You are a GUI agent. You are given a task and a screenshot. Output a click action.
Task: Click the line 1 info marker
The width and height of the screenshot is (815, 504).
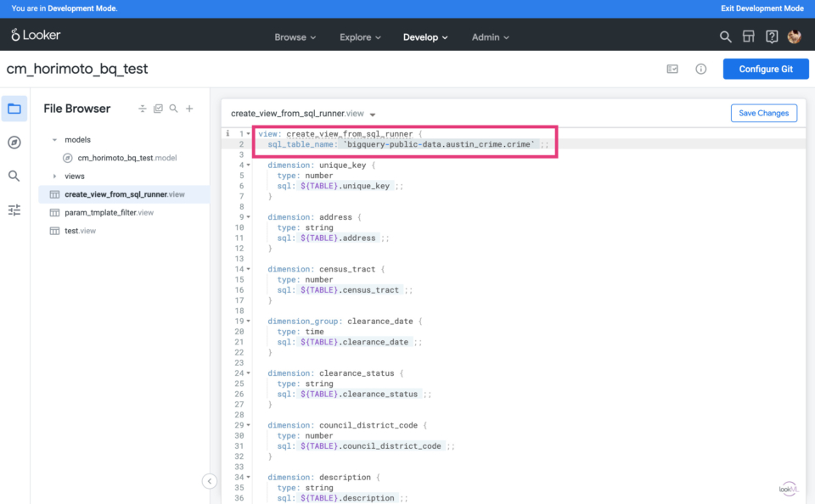tap(228, 133)
